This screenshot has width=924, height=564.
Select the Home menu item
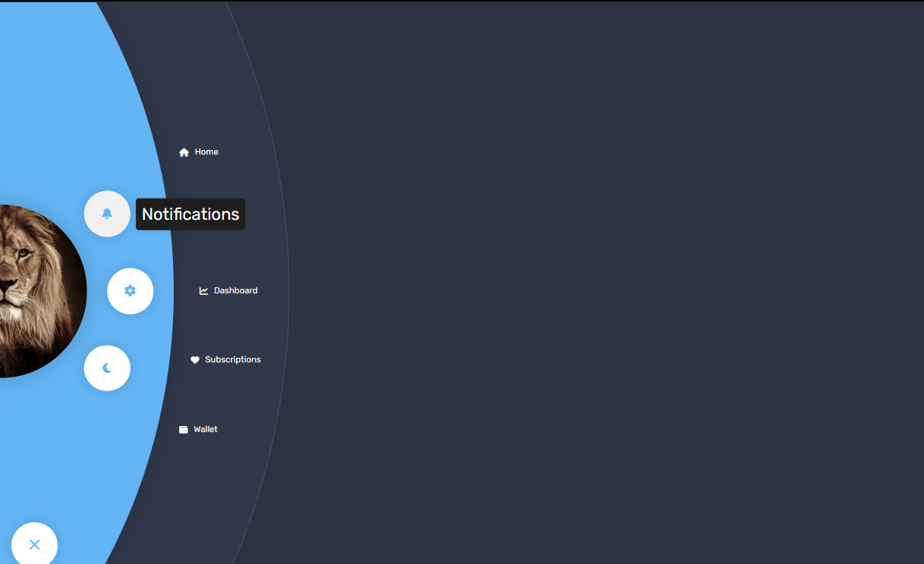pyautogui.click(x=206, y=152)
